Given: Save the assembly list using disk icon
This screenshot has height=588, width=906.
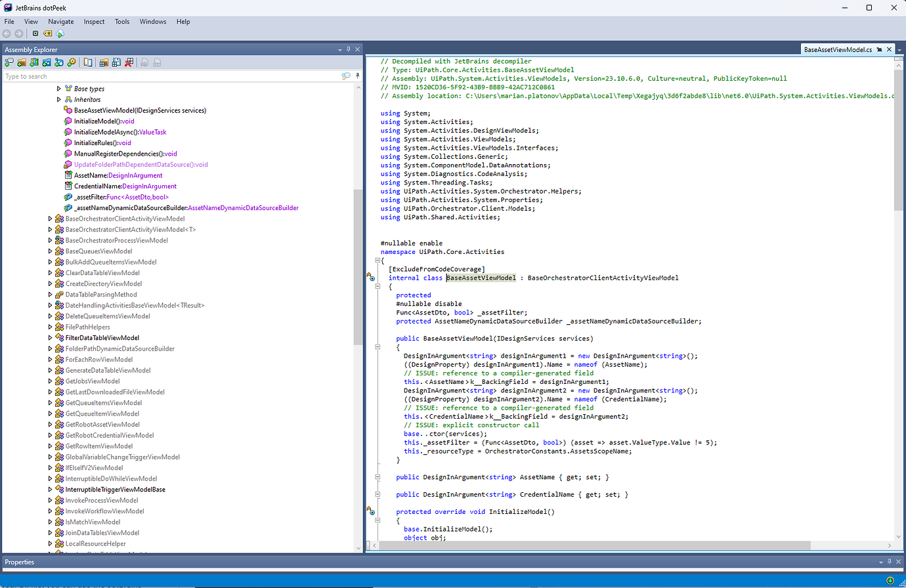Looking at the screenshot, I should (x=116, y=62).
